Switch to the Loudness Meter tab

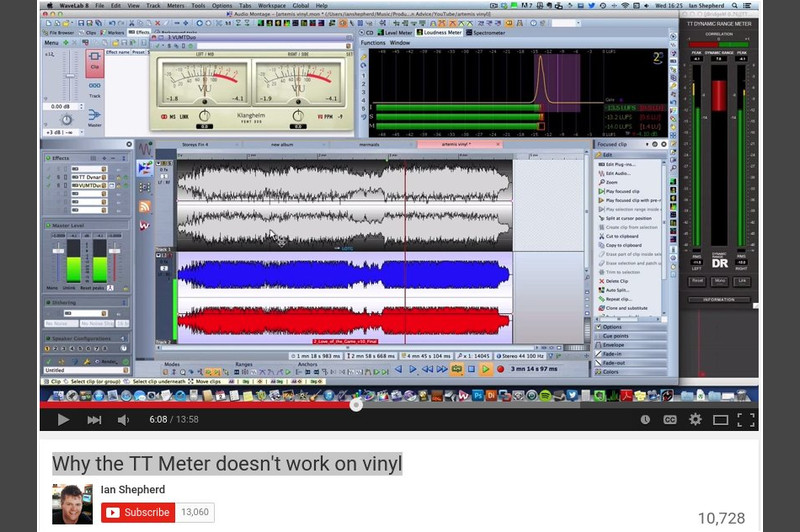click(439, 33)
